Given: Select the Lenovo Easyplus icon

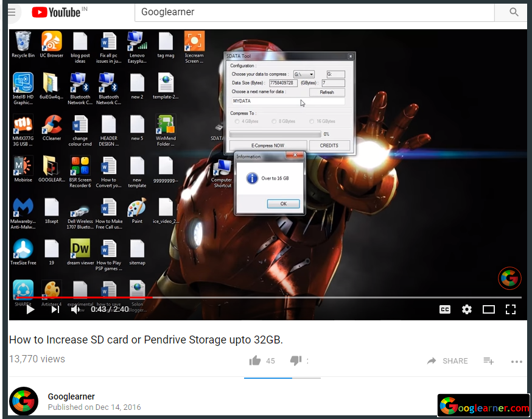Looking at the screenshot, I should pos(137,47).
